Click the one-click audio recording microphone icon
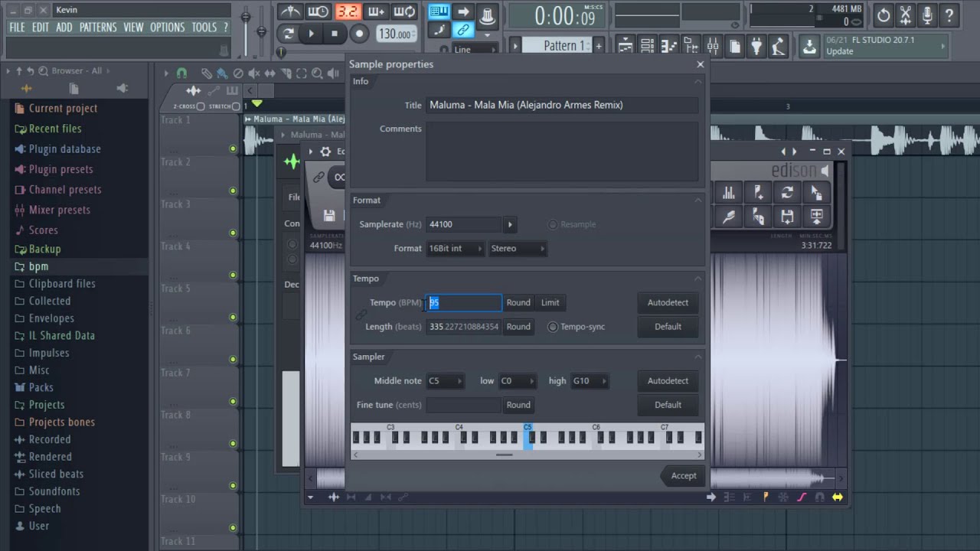 tap(927, 15)
